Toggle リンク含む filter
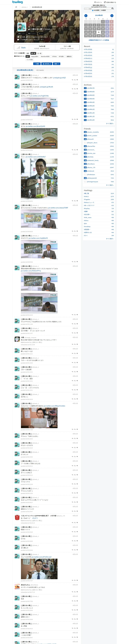The image size is (129, 644). pos(30,60)
